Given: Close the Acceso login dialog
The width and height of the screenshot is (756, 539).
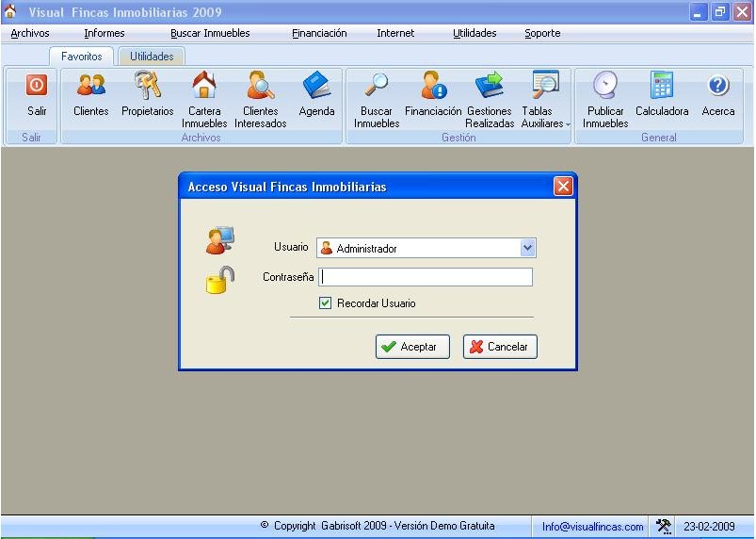Looking at the screenshot, I should (563, 187).
